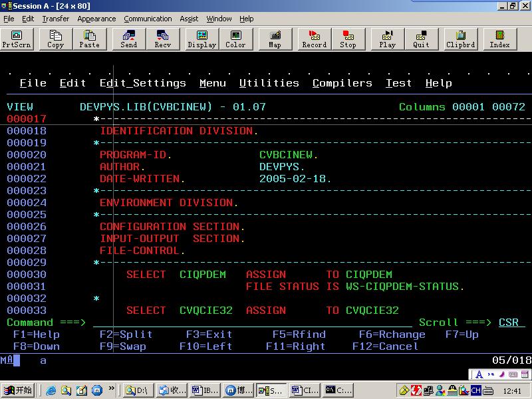Click F7=Up function key label
532x399 pixels.
pos(462,334)
